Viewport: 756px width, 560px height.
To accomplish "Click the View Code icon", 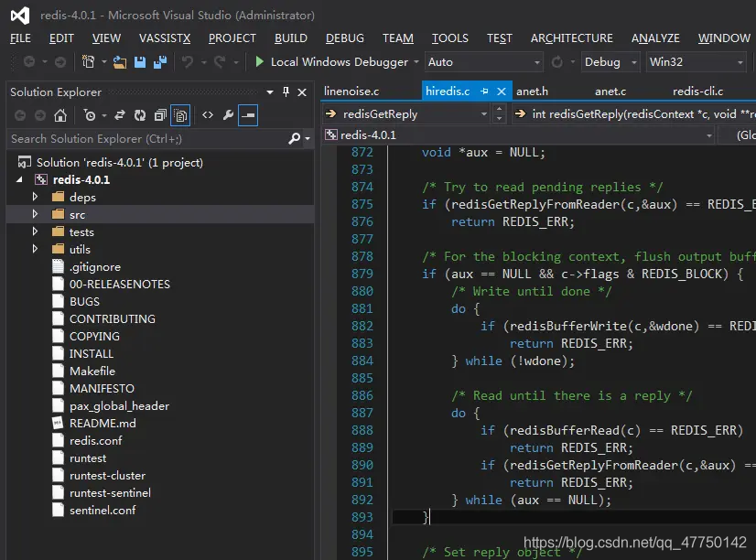I will [x=208, y=115].
